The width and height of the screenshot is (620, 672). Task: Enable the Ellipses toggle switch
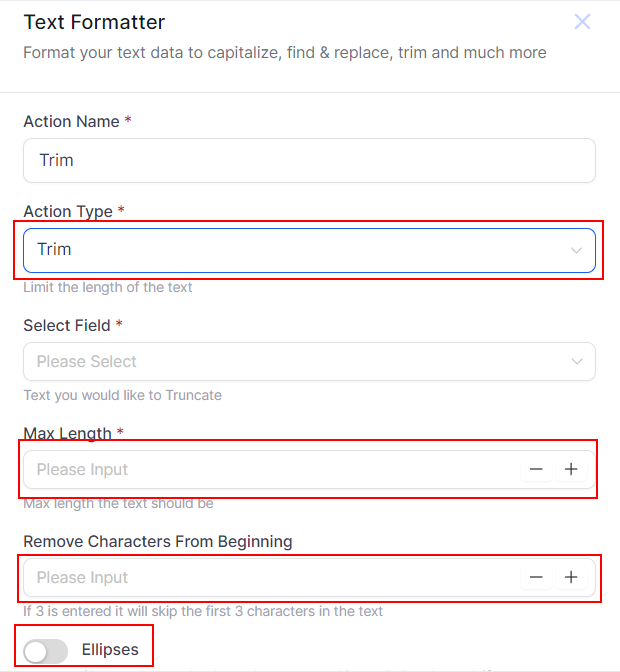click(x=46, y=651)
